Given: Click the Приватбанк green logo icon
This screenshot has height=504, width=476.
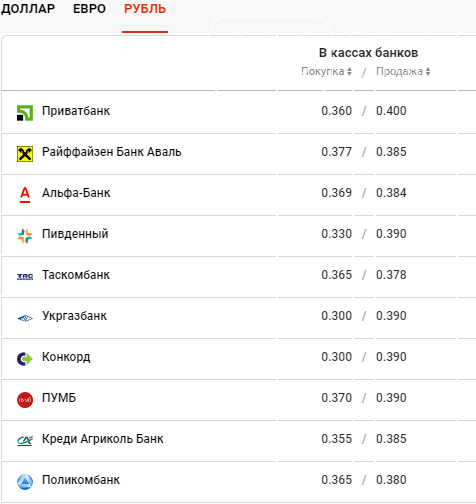Looking at the screenshot, I should click(x=25, y=113).
